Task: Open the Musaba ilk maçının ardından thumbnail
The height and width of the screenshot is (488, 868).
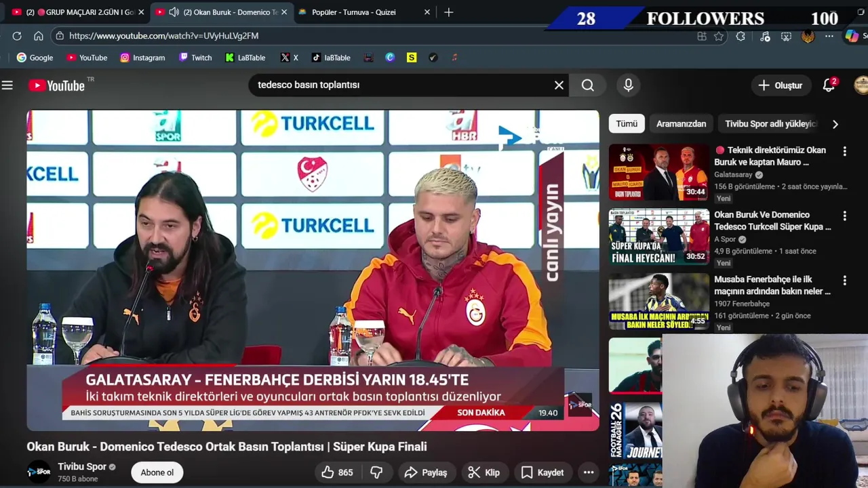Action: point(659,302)
